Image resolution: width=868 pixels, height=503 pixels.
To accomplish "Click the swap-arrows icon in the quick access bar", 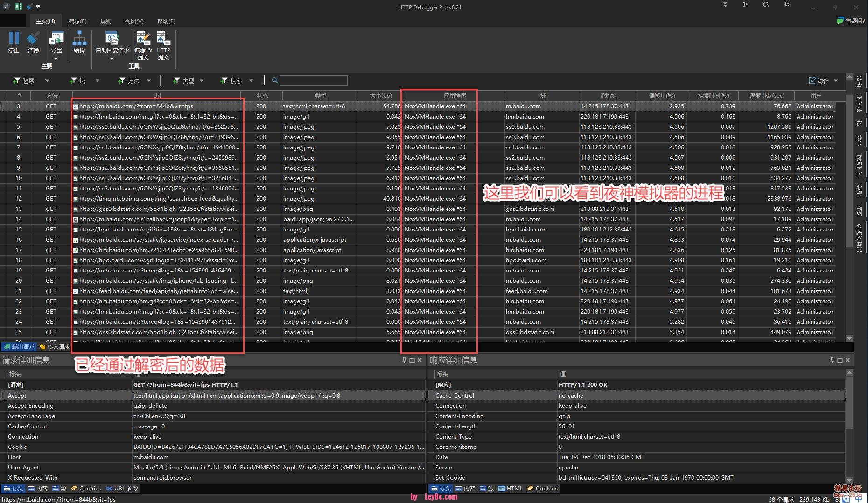I will pos(7,7).
